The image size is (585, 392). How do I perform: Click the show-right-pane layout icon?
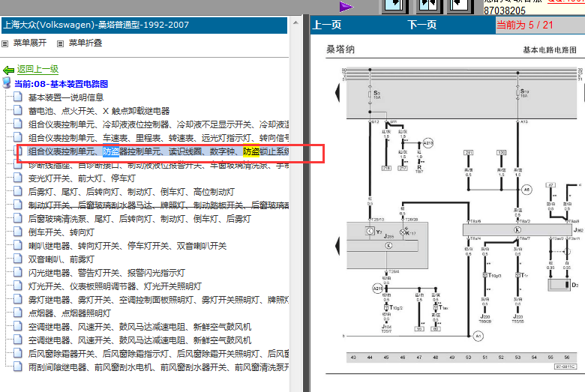tap(460, 6)
